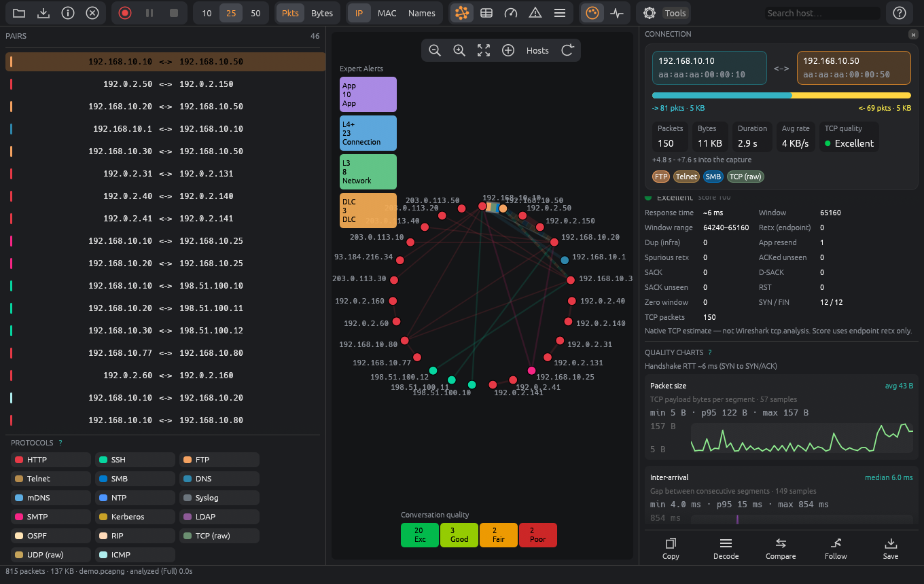Click the green Exc conversation quality box
Screen dimensions: 924x584
click(420, 534)
